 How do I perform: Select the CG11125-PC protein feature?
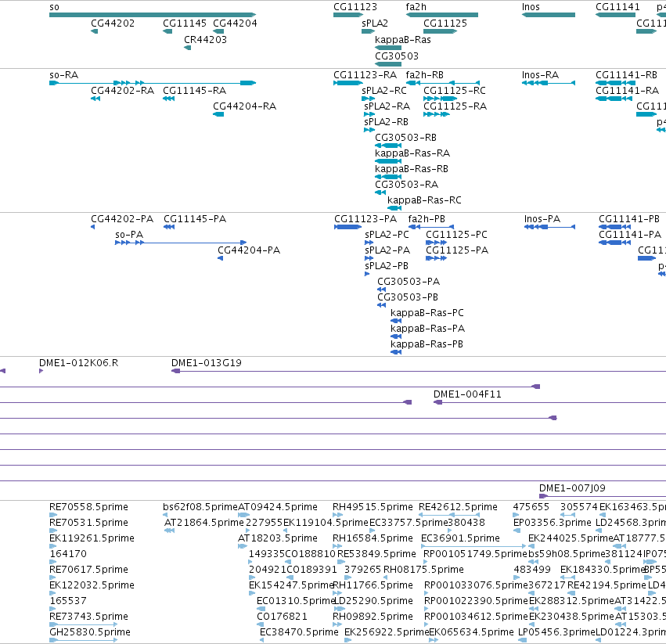(436, 243)
